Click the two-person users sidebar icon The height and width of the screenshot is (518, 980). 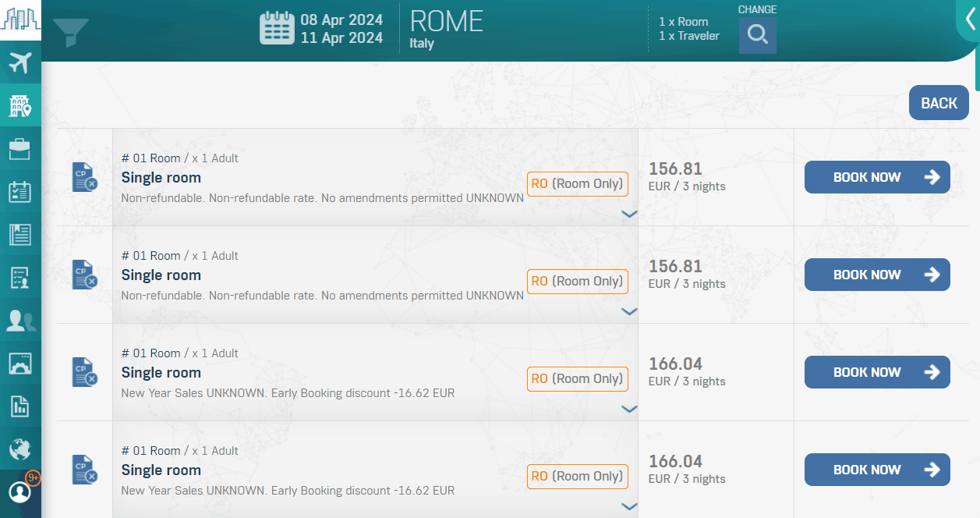[x=19, y=321]
